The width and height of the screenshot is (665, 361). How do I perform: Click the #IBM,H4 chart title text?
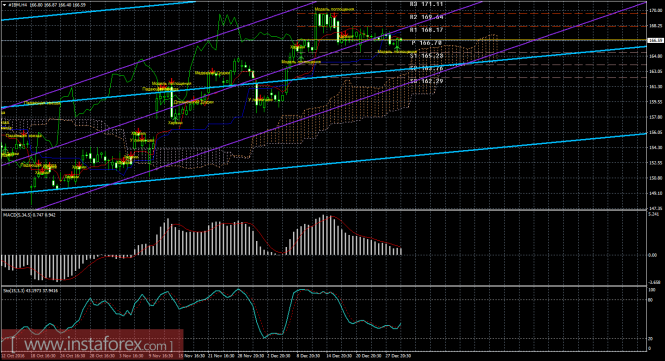[x=18, y=5]
